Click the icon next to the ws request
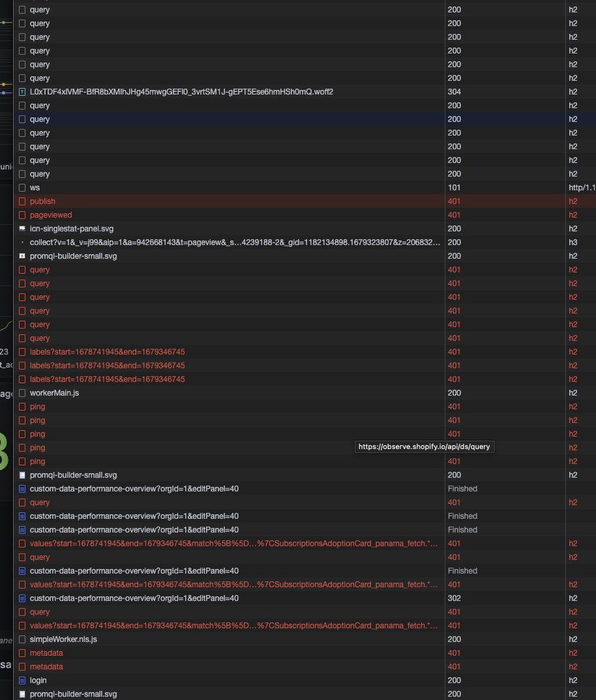The image size is (596, 700). (22, 187)
